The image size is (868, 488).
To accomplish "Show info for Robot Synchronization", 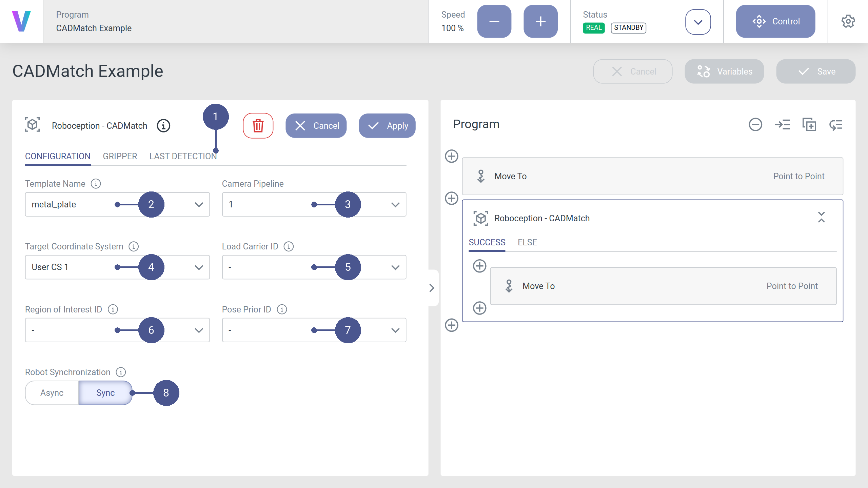I will click(121, 372).
